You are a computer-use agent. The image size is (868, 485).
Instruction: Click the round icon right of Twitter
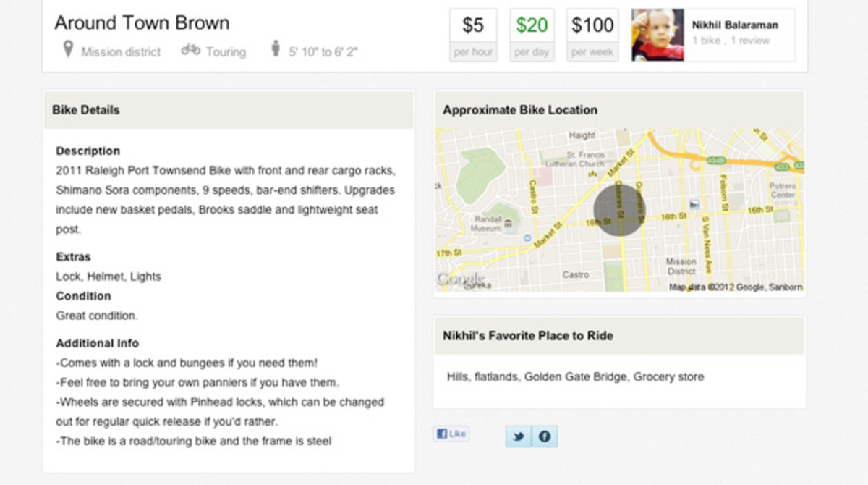click(545, 436)
